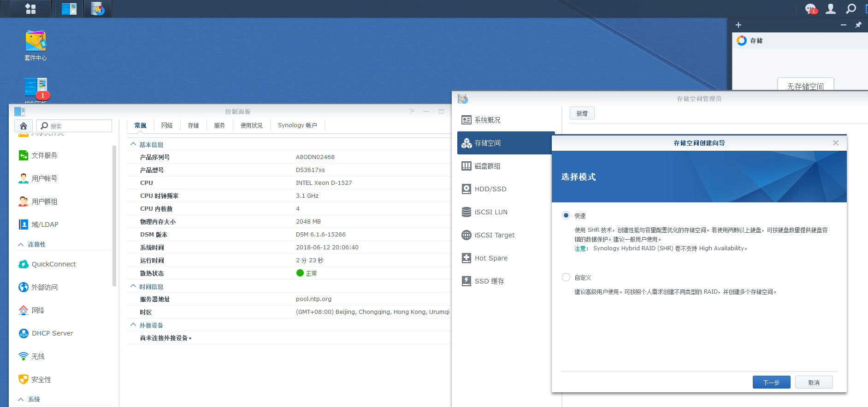Click the Control Panel home icon
The height and width of the screenshot is (407, 868).
tap(24, 126)
